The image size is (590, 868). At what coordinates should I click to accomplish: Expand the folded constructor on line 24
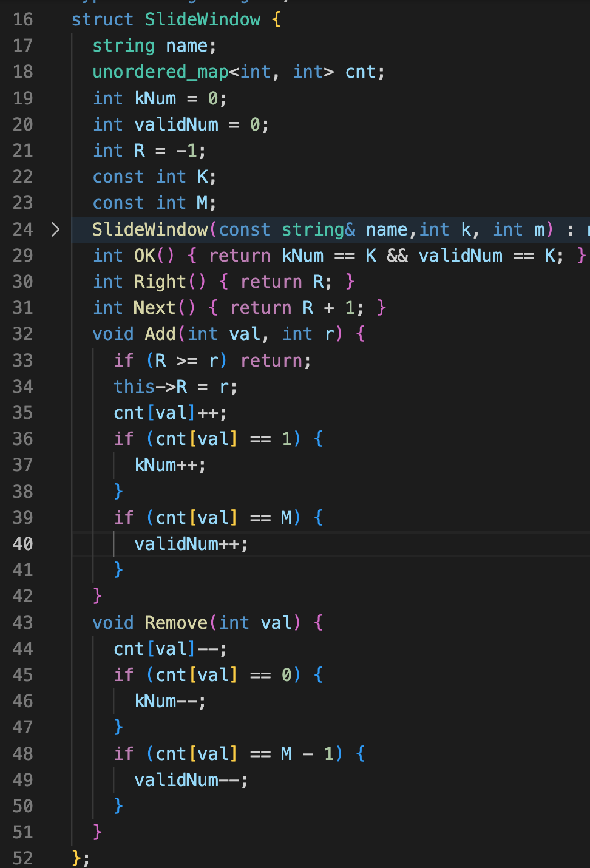tap(55, 229)
